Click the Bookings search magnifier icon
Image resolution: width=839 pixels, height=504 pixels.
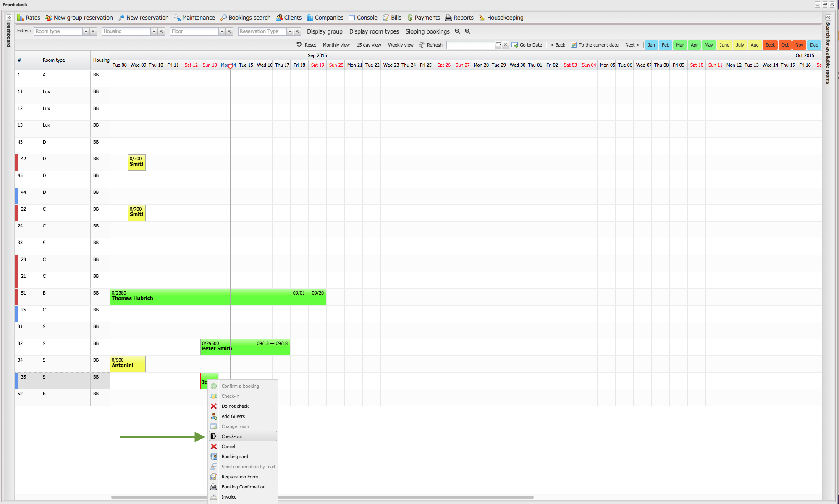click(224, 18)
